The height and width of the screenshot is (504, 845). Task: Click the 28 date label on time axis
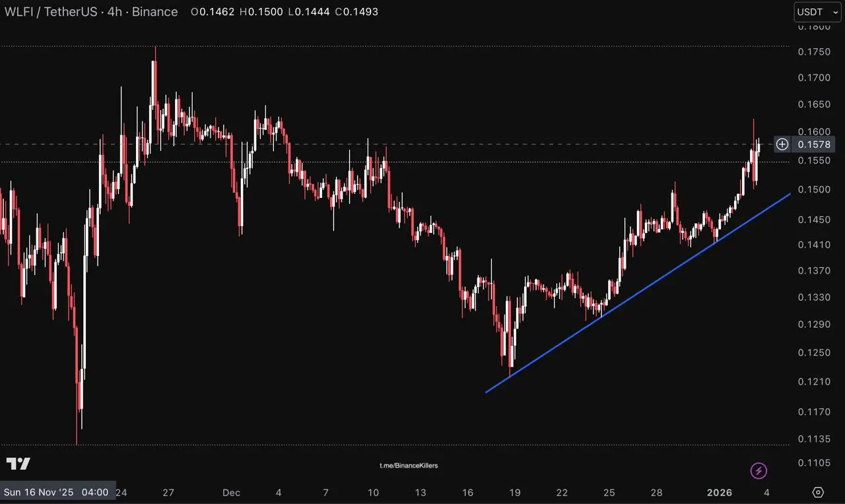656,492
